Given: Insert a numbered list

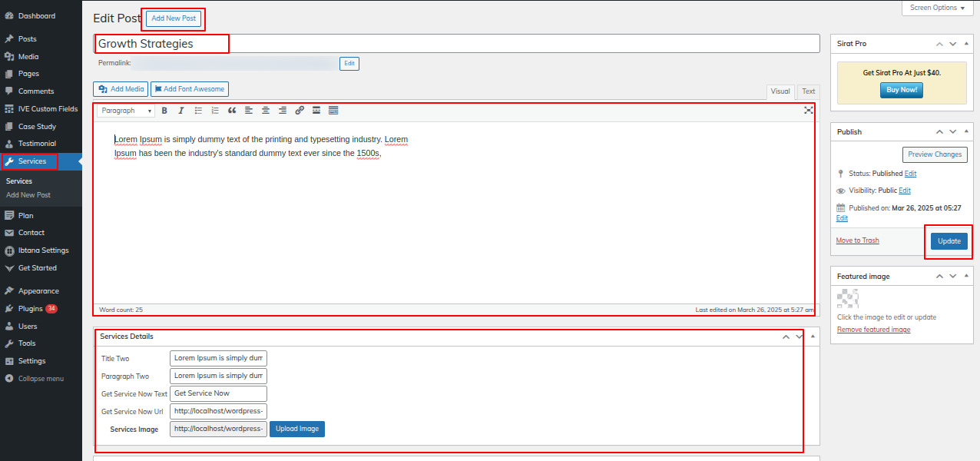Looking at the screenshot, I should tap(215, 111).
